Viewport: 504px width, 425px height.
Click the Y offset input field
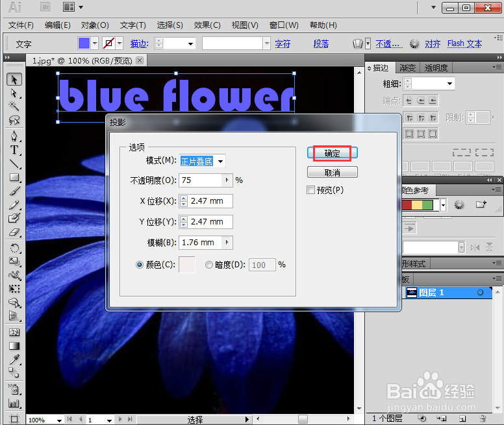(x=210, y=222)
